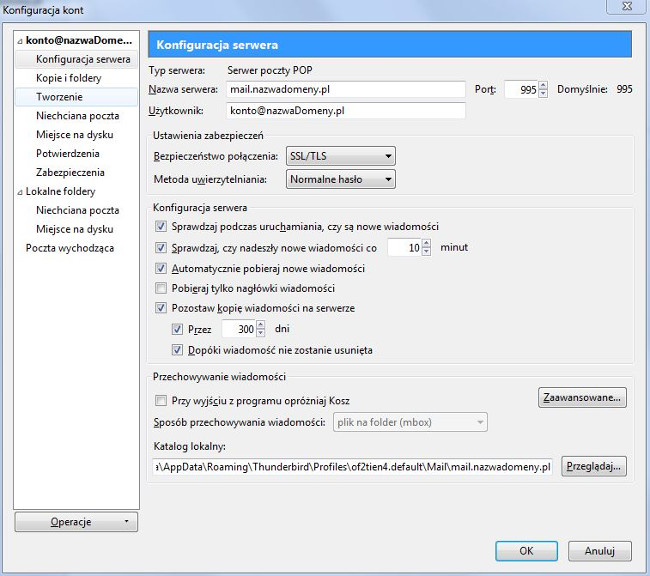Select Miejsce na dysku under Lokalne foldery
Image resolution: width=650 pixels, height=576 pixels.
tap(76, 229)
